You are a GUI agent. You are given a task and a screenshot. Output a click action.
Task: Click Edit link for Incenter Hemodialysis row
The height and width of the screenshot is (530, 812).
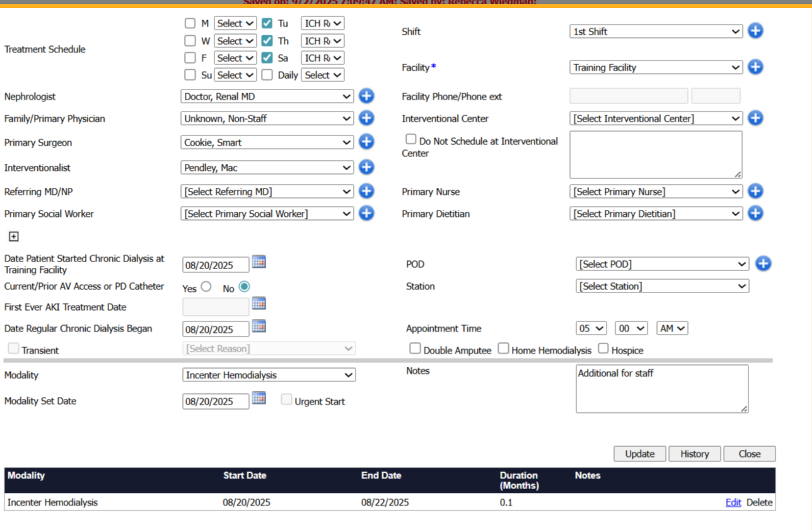[733, 503]
